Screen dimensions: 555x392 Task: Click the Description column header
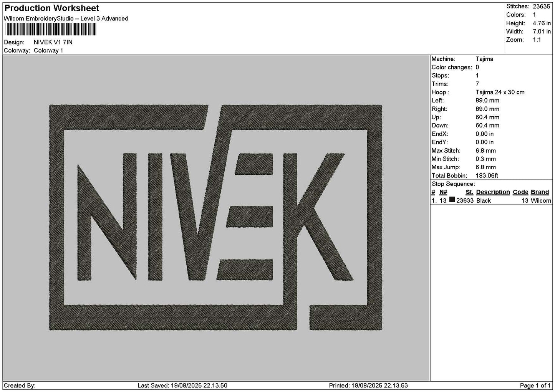[x=493, y=192]
